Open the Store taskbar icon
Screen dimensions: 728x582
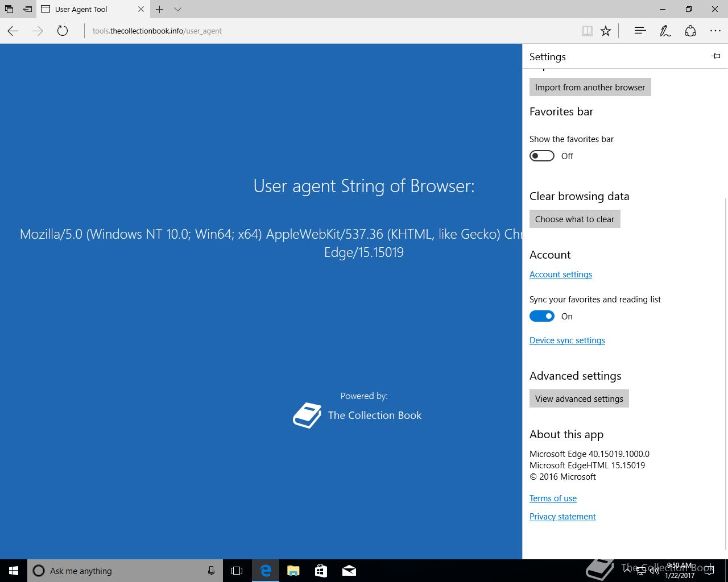[321, 571]
